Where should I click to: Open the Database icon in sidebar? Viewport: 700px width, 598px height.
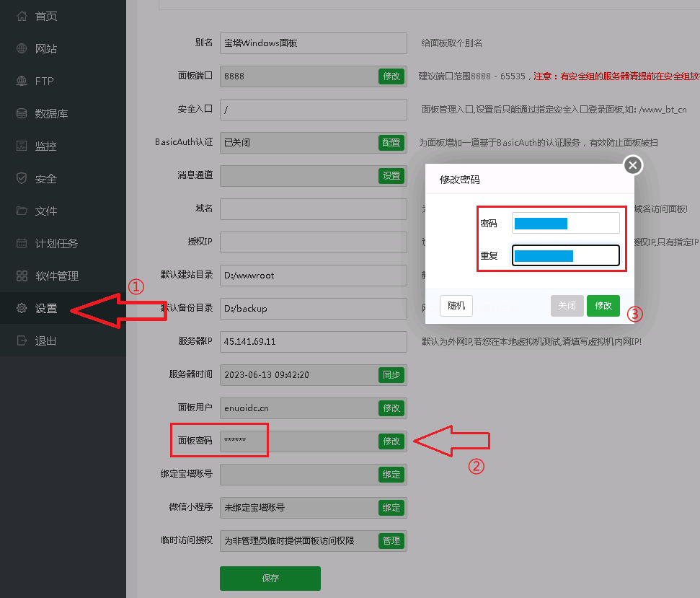(x=22, y=113)
